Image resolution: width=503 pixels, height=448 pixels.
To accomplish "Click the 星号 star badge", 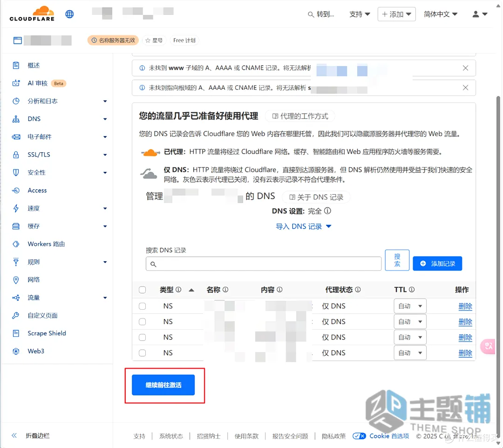I will (154, 41).
